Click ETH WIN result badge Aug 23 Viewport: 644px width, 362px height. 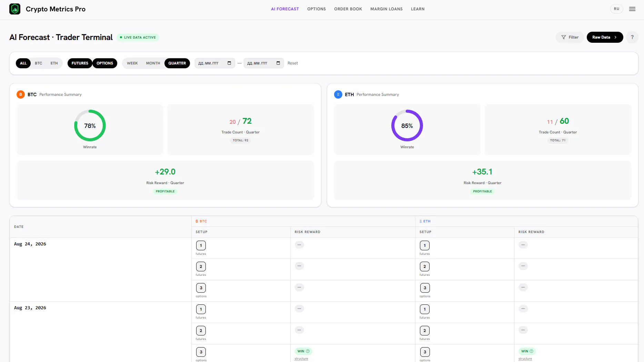[527, 351]
